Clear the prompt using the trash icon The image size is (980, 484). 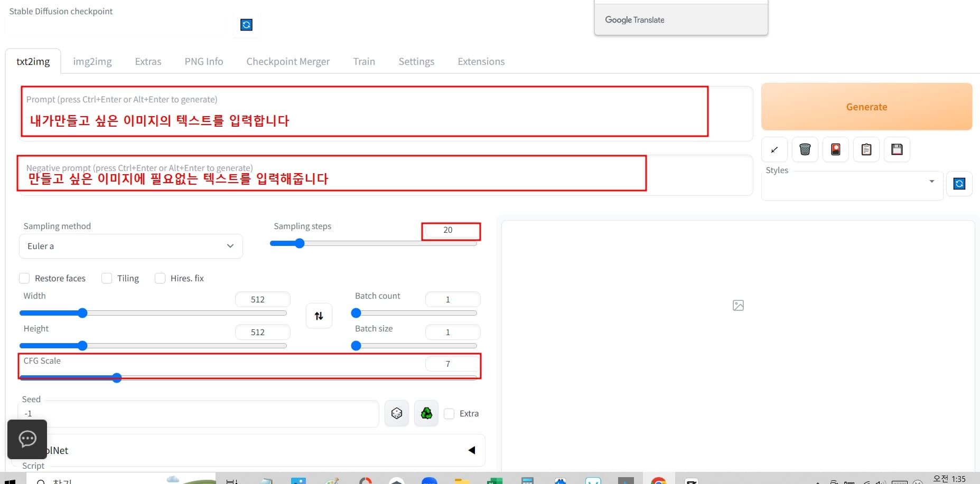click(805, 149)
